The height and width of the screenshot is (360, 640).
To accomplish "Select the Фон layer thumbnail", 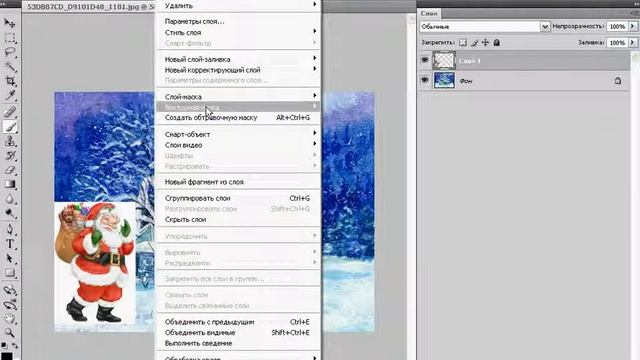I will tap(444, 80).
